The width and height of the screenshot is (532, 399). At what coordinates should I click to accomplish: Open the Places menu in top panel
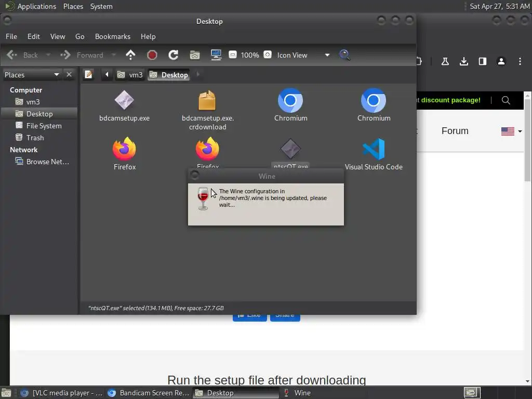coord(73,6)
